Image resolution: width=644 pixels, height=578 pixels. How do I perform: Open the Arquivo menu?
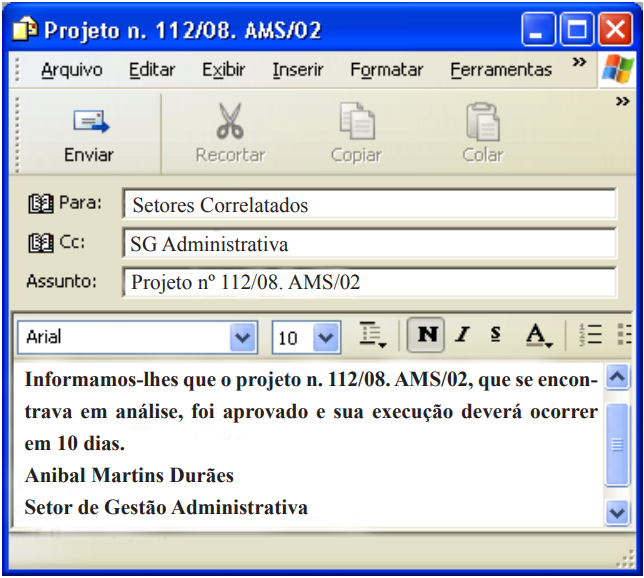pos(72,70)
